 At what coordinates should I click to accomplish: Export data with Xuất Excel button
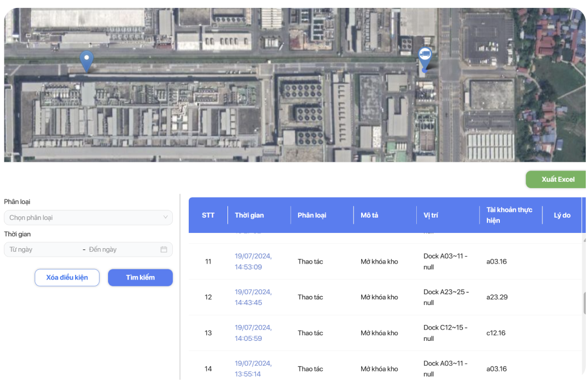tap(557, 180)
